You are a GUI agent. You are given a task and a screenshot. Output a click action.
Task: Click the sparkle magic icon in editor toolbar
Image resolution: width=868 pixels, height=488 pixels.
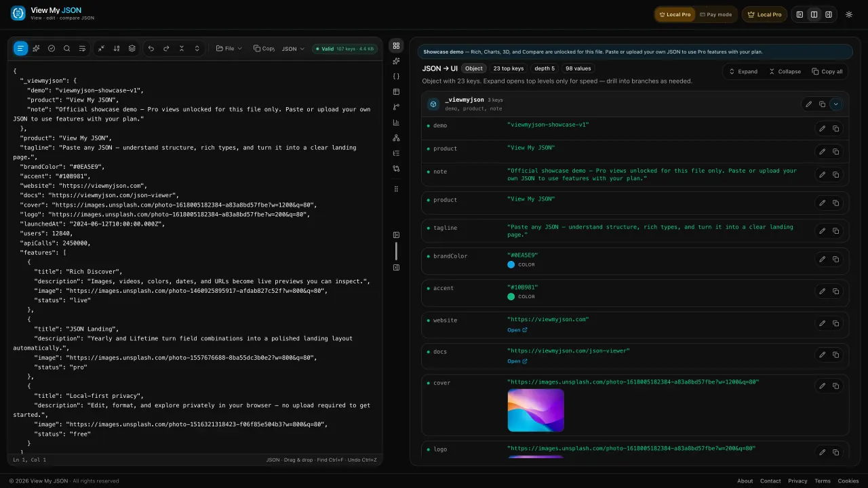point(36,48)
